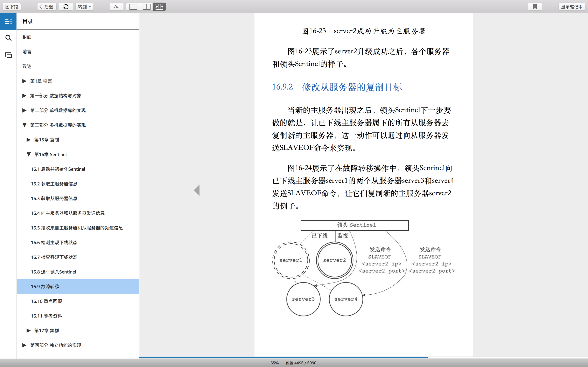Image resolution: width=588 pixels, height=367 pixels.
Task: Open the flashcards/notes stack icon
Action: click(x=8, y=55)
